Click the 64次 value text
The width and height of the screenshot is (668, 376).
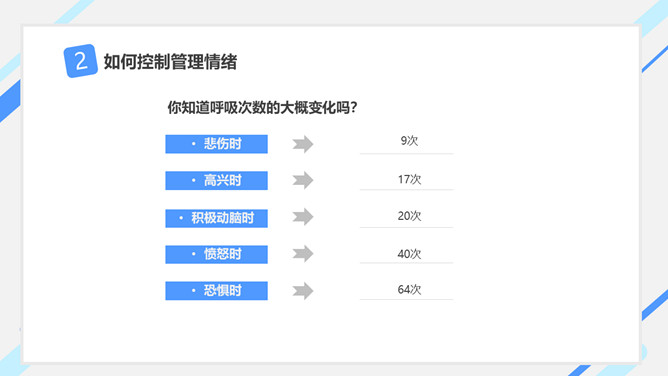coord(409,290)
